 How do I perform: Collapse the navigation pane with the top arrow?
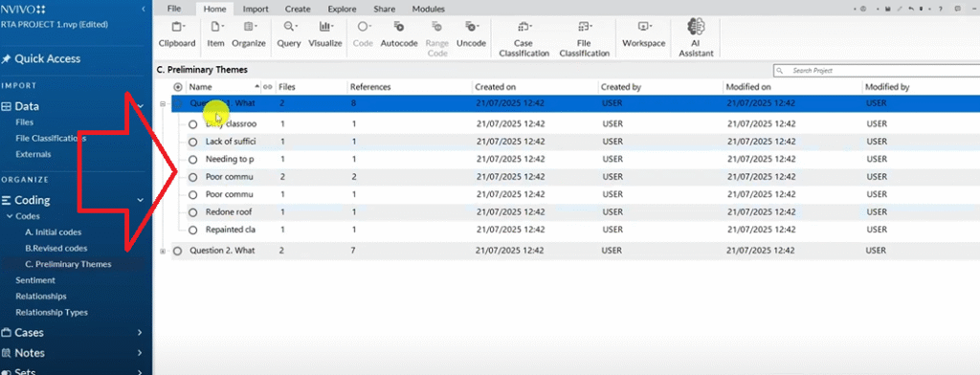pyautogui.click(x=144, y=9)
